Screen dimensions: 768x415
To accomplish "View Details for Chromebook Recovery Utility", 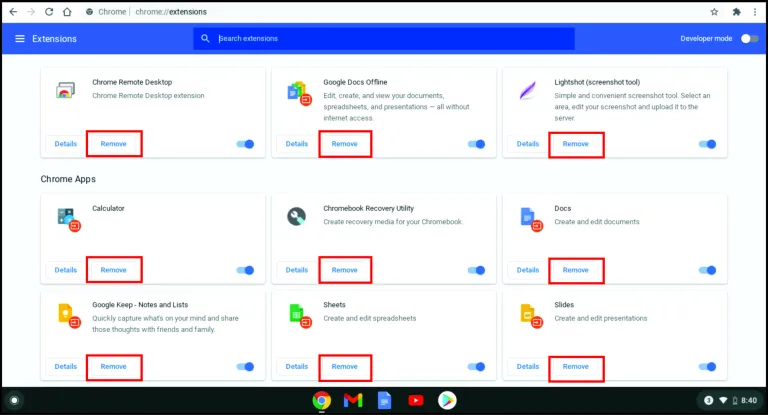I will coord(297,270).
